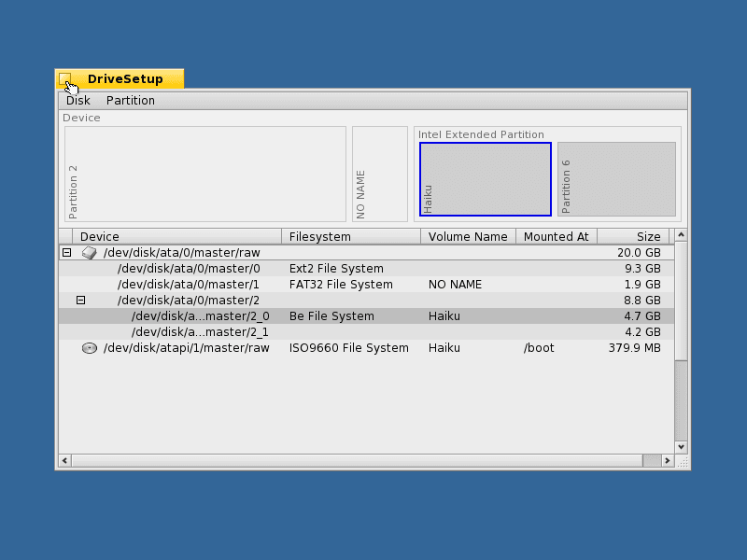Select the Partition 2 block in the disk view

205,174
